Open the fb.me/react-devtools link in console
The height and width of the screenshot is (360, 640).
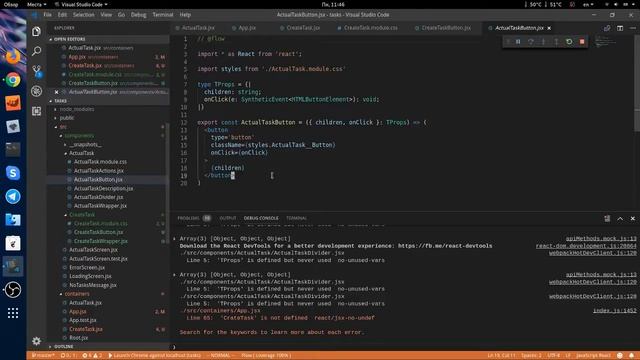click(445, 246)
